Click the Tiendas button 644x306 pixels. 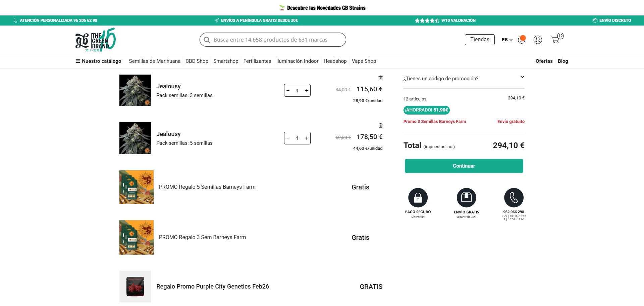point(480,40)
